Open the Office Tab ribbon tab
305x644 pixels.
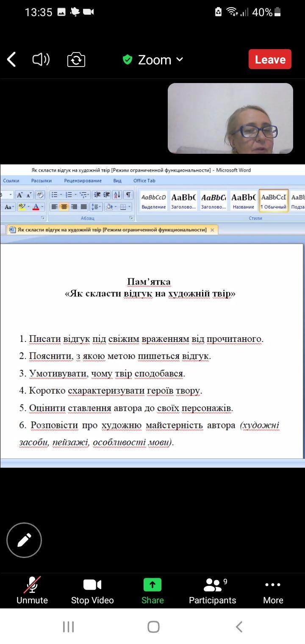[x=144, y=180]
